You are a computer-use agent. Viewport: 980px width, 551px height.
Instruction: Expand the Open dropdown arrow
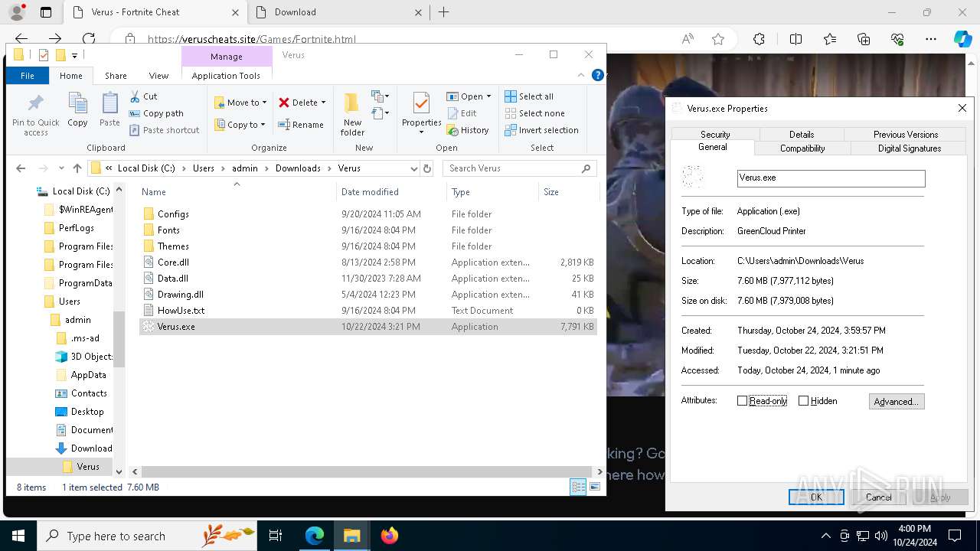(488, 96)
